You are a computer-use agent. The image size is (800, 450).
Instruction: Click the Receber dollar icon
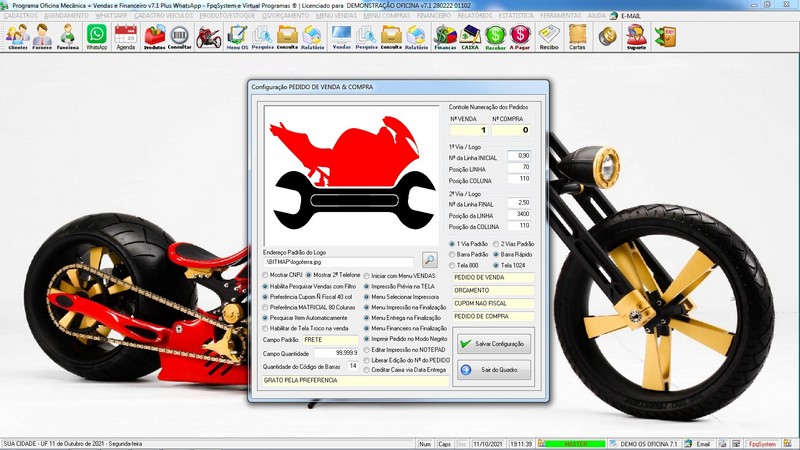tap(495, 37)
